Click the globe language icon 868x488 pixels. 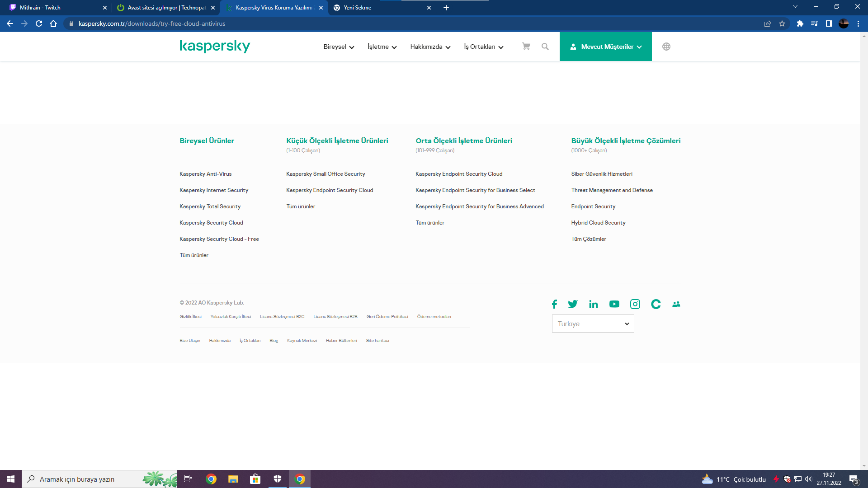coord(666,47)
